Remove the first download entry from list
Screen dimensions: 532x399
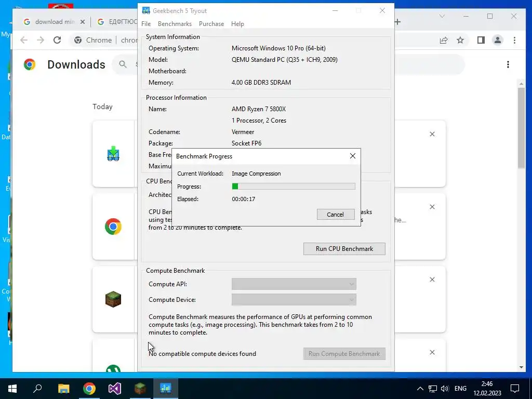(432, 134)
